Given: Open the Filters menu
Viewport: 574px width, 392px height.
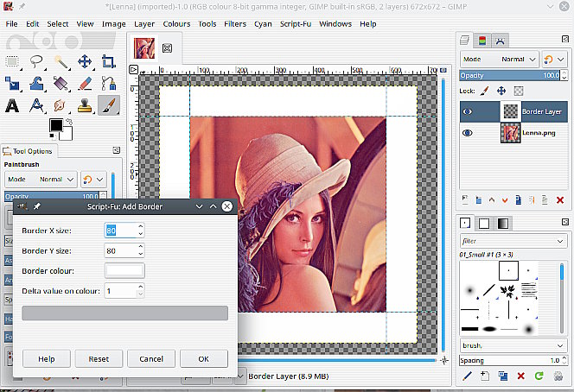Looking at the screenshot, I should [234, 23].
